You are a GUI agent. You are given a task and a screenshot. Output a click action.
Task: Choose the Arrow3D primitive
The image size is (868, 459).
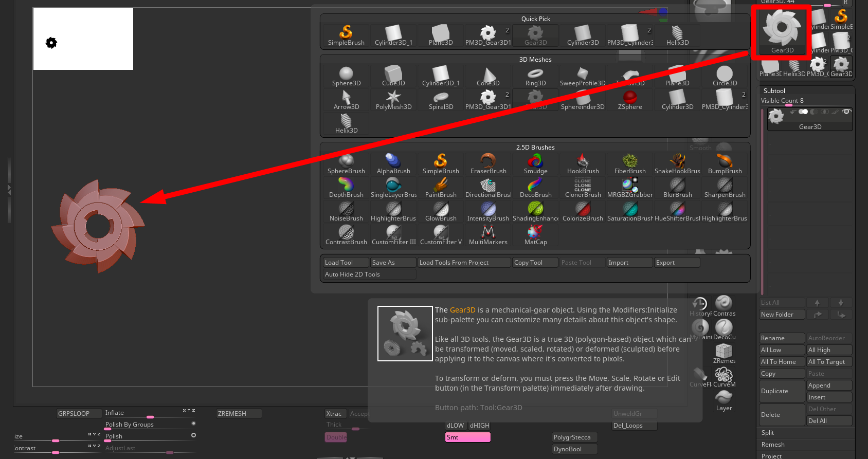(x=346, y=100)
